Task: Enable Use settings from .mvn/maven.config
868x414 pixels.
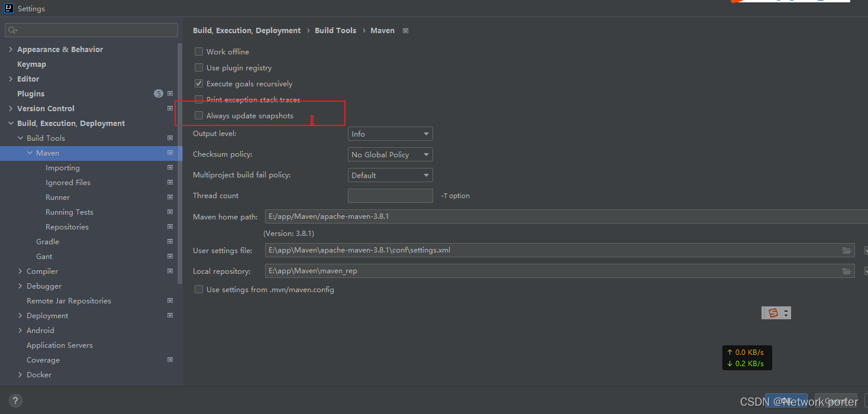Action: click(199, 289)
